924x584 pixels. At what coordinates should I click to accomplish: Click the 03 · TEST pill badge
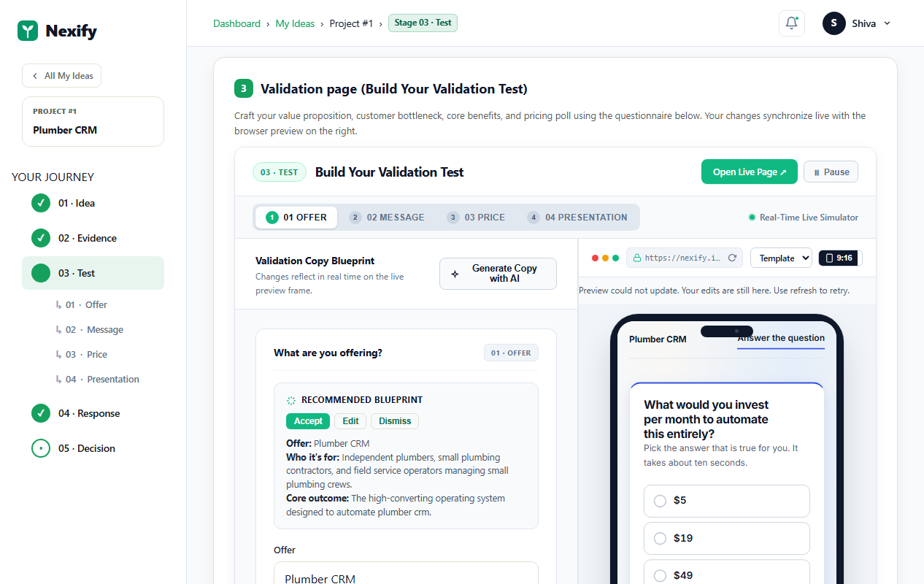tap(280, 172)
